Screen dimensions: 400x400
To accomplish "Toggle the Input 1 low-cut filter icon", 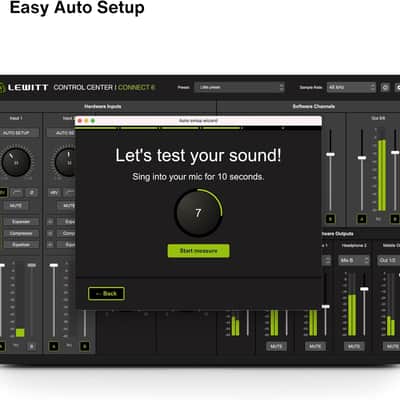I will 17,192.
